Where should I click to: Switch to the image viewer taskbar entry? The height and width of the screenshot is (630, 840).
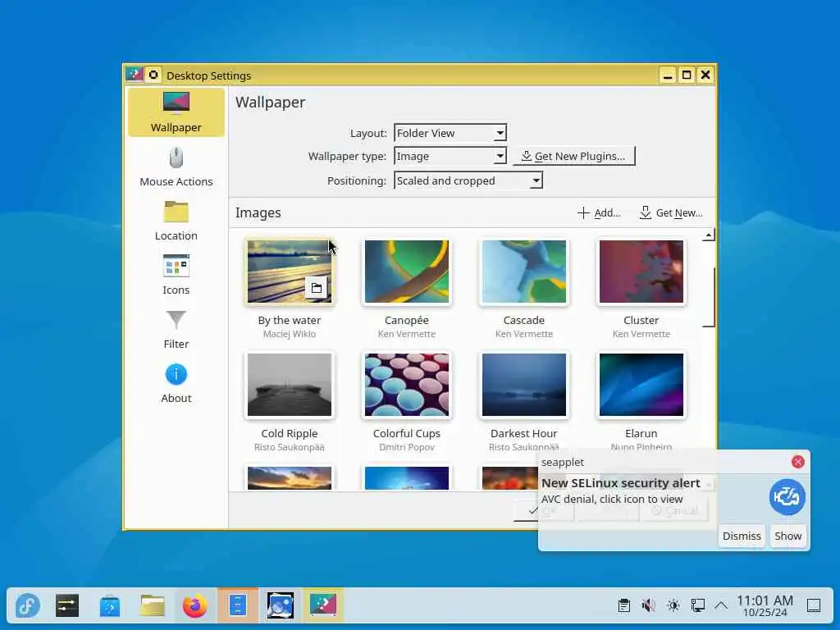(x=281, y=606)
